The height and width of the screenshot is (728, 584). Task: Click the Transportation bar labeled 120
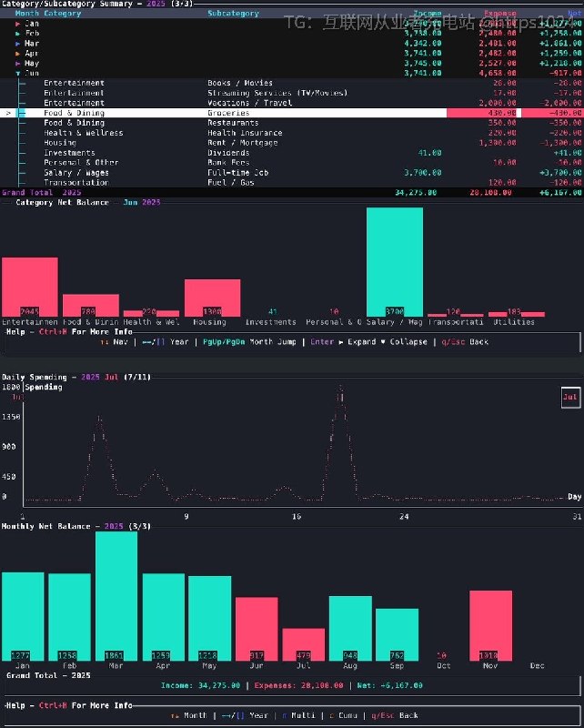click(x=455, y=315)
